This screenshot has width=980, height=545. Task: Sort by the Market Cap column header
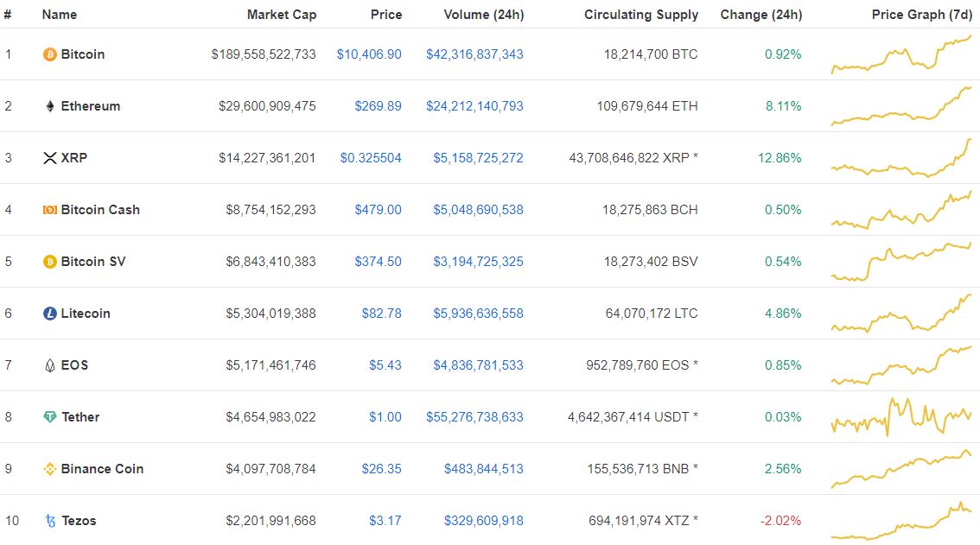pyautogui.click(x=282, y=15)
